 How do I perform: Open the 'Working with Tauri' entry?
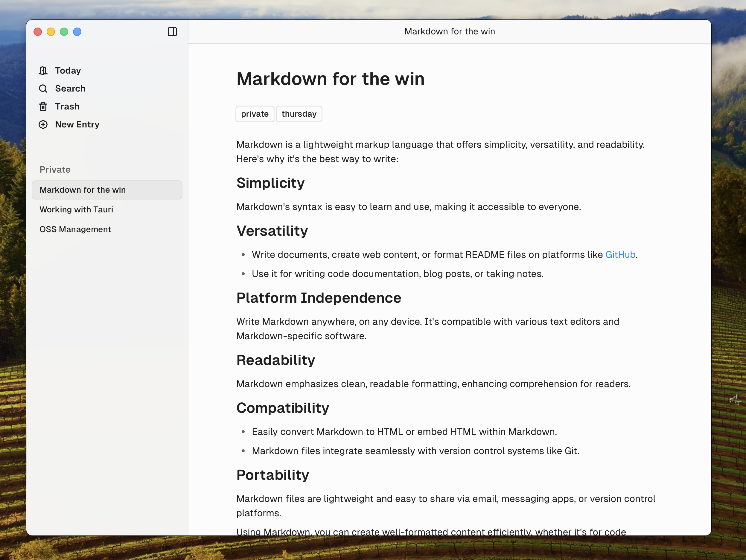(x=76, y=209)
